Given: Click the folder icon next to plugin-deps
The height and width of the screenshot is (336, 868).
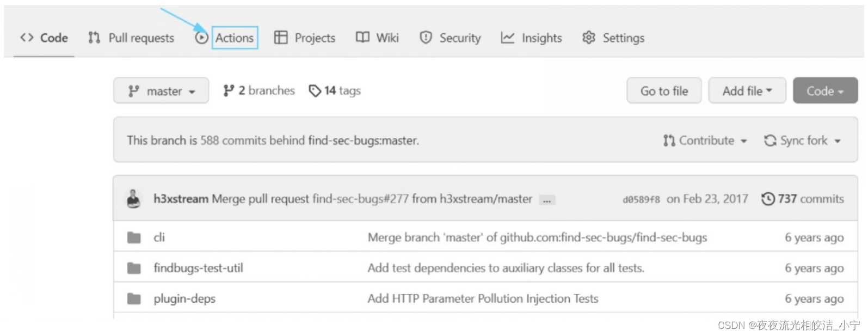Looking at the screenshot, I should click(x=134, y=298).
